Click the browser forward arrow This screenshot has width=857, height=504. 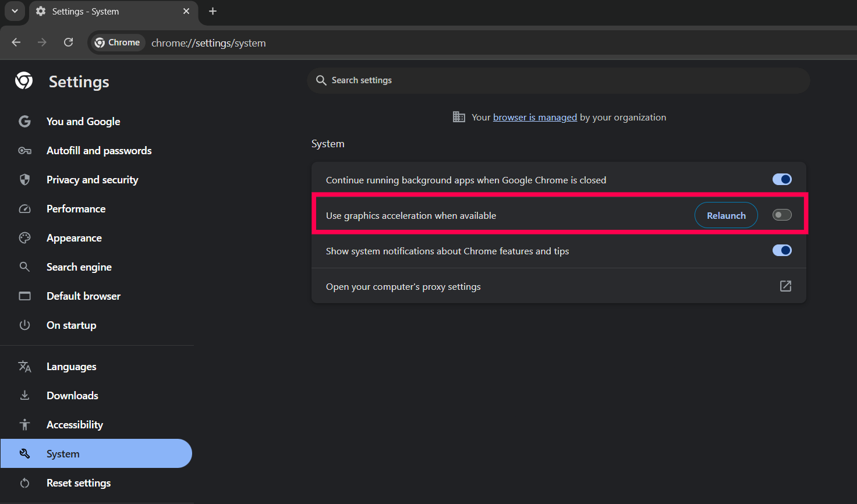42,42
